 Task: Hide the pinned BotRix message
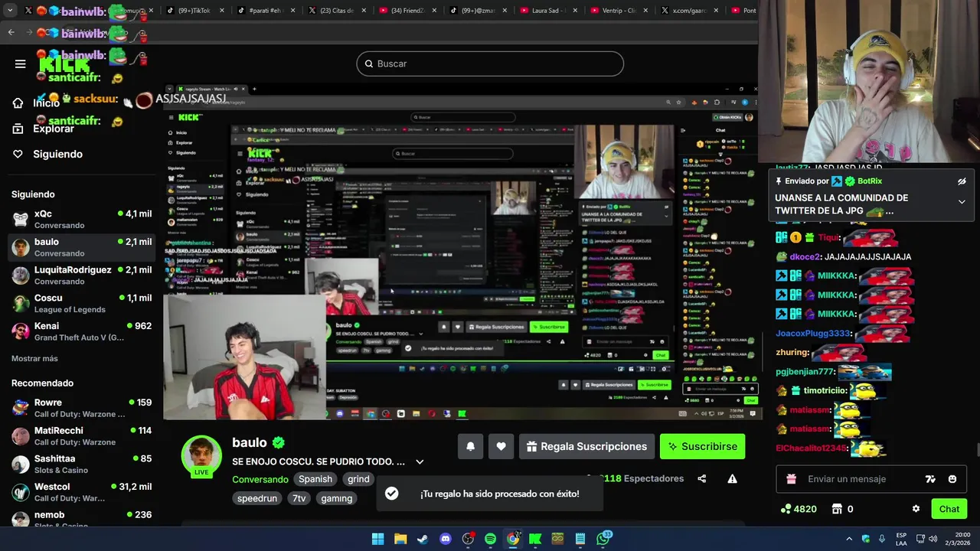coord(962,181)
